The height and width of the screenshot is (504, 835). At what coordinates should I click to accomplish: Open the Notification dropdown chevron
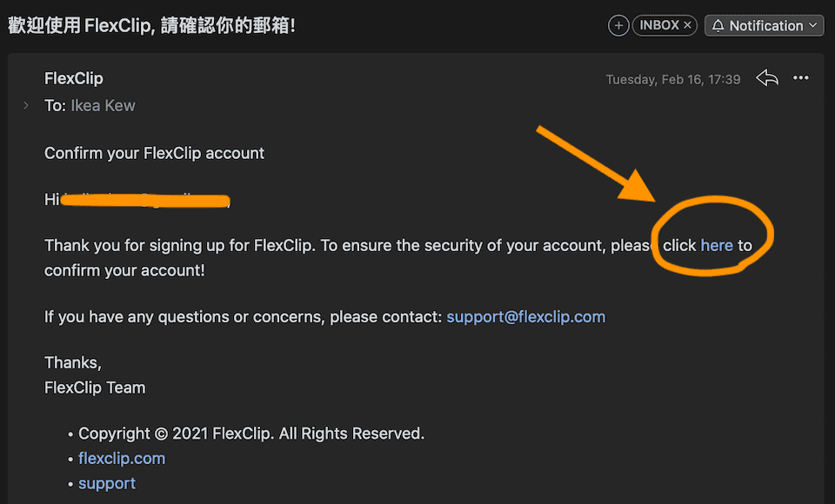pos(813,26)
